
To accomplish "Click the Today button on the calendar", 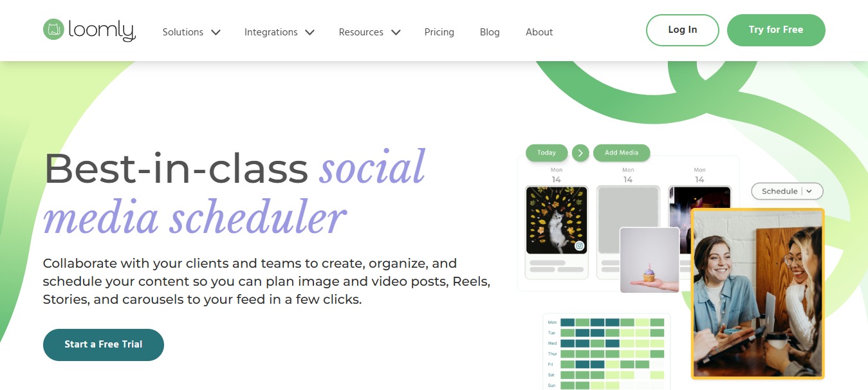I will click(x=546, y=153).
